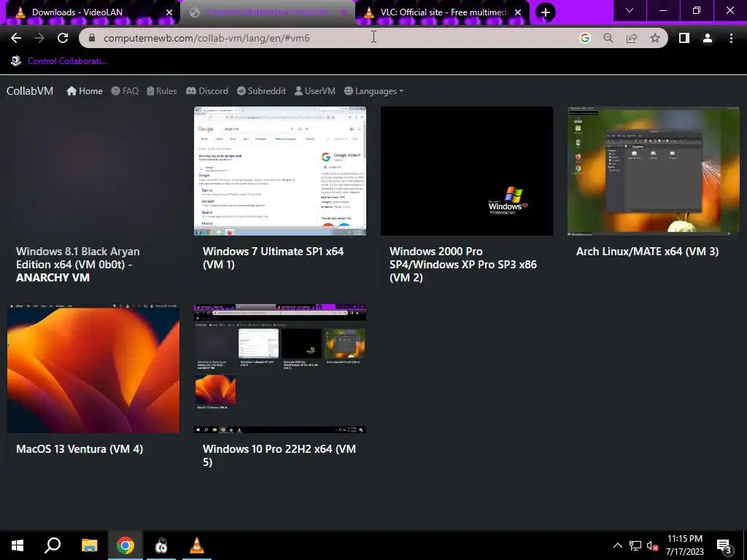
Task: Toggle the browser side panel icon
Action: 684,38
